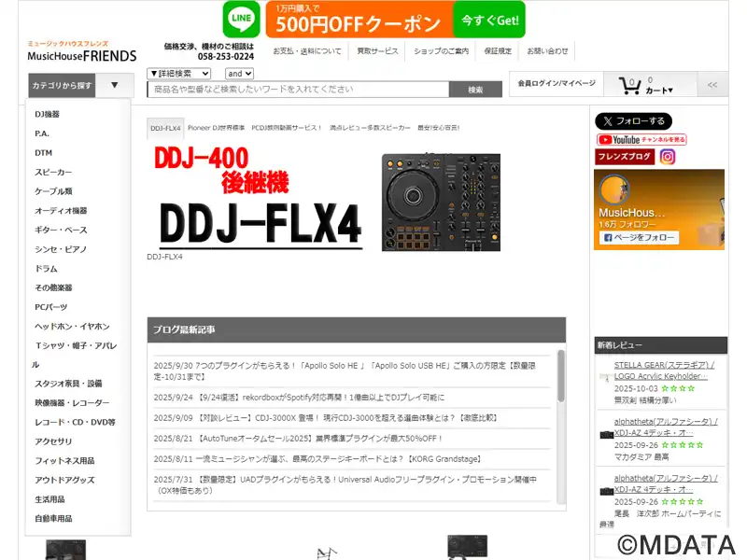The width and height of the screenshot is (747, 560).
Task: Open the オーディオ機器 category
Action: (61, 211)
